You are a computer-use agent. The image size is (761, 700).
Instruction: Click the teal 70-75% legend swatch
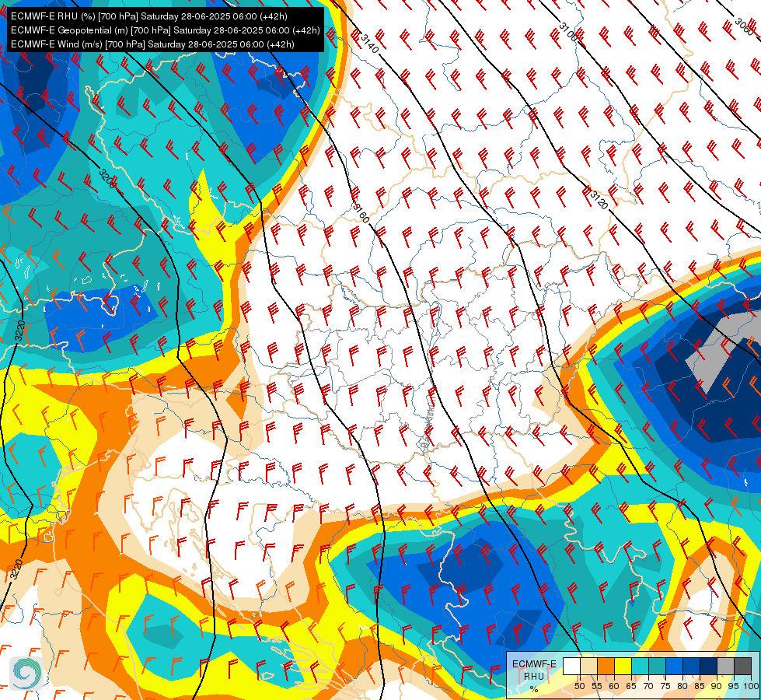[x=657, y=666]
